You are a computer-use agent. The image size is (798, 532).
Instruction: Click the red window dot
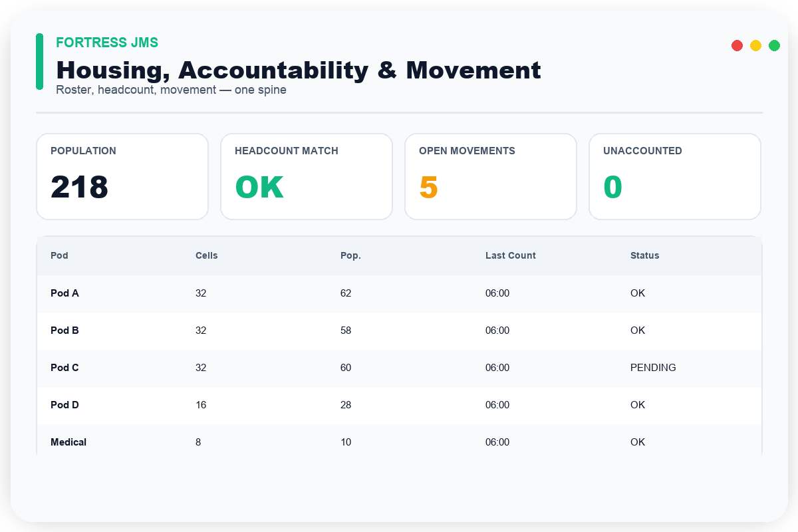tap(737, 45)
